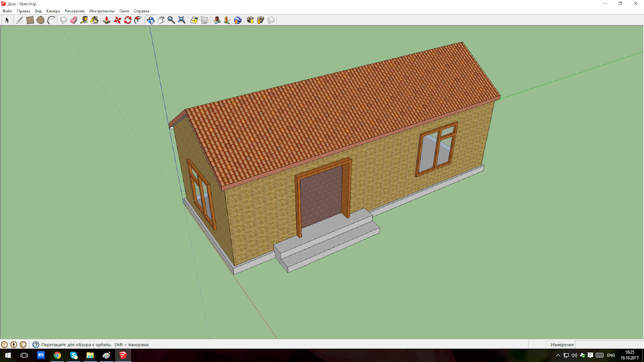Click the sign-in status bar icon
This screenshot has width=644, height=362.
point(23,345)
